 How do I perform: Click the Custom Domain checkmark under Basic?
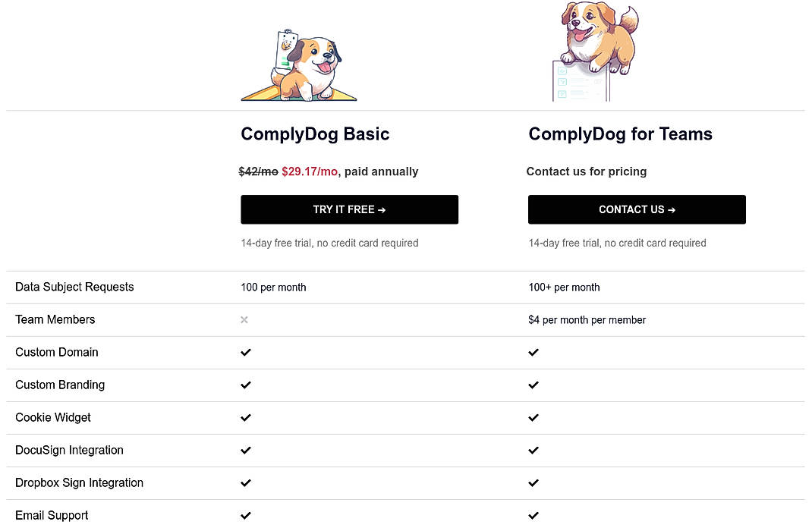[246, 352]
